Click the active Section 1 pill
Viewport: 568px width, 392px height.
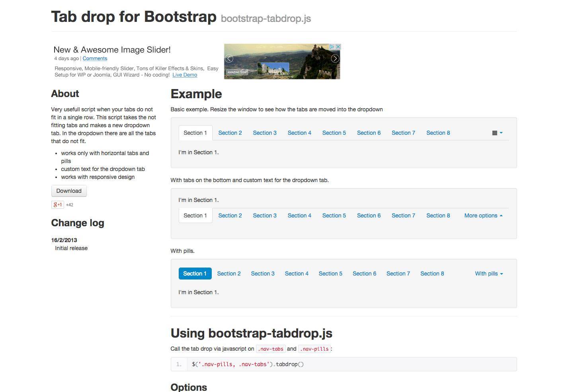[x=195, y=274]
